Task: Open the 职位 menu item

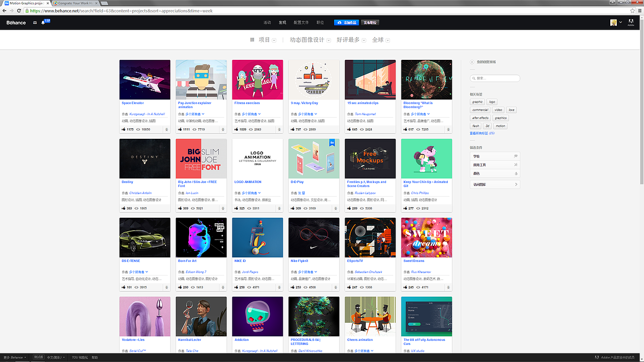Action: tap(320, 23)
